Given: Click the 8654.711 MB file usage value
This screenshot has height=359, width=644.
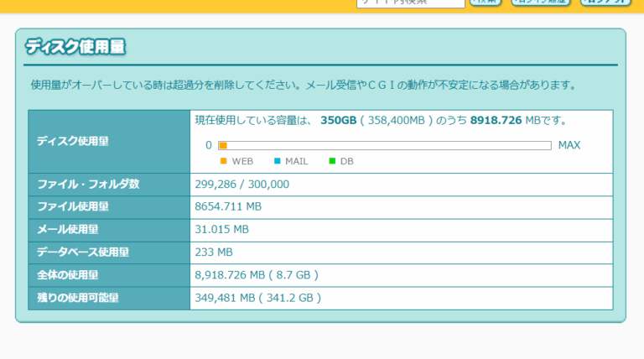Looking at the screenshot, I should [x=228, y=206].
